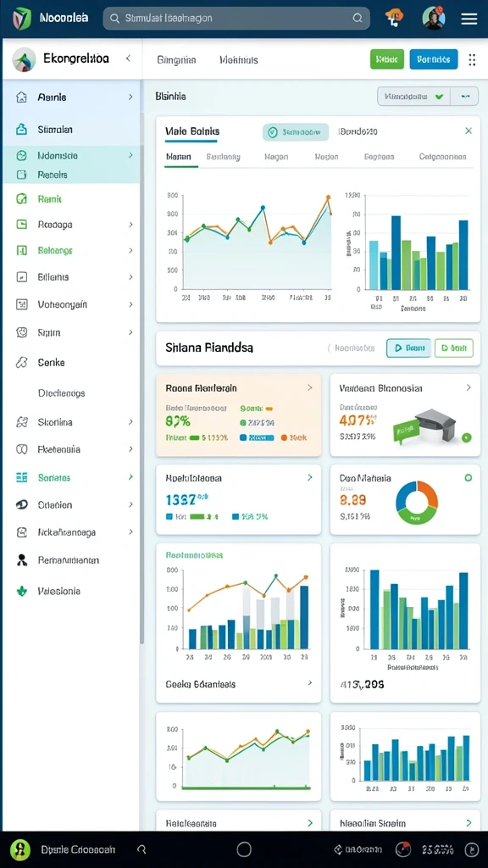Click the green avatar icon in the bottom bar
The image size is (488, 868).
(x=20, y=849)
